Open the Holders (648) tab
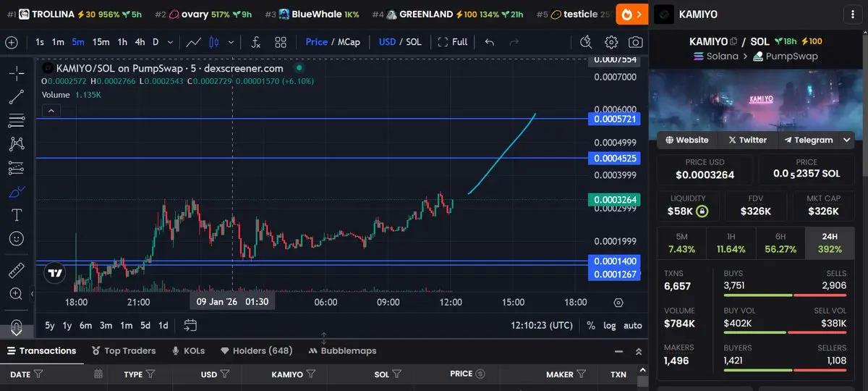 point(256,350)
